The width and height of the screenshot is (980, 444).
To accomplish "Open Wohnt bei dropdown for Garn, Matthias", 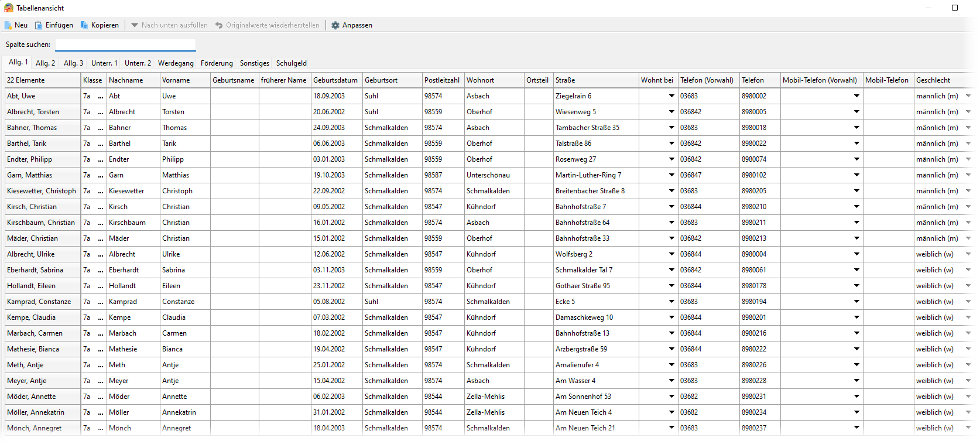I will tap(671, 175).
